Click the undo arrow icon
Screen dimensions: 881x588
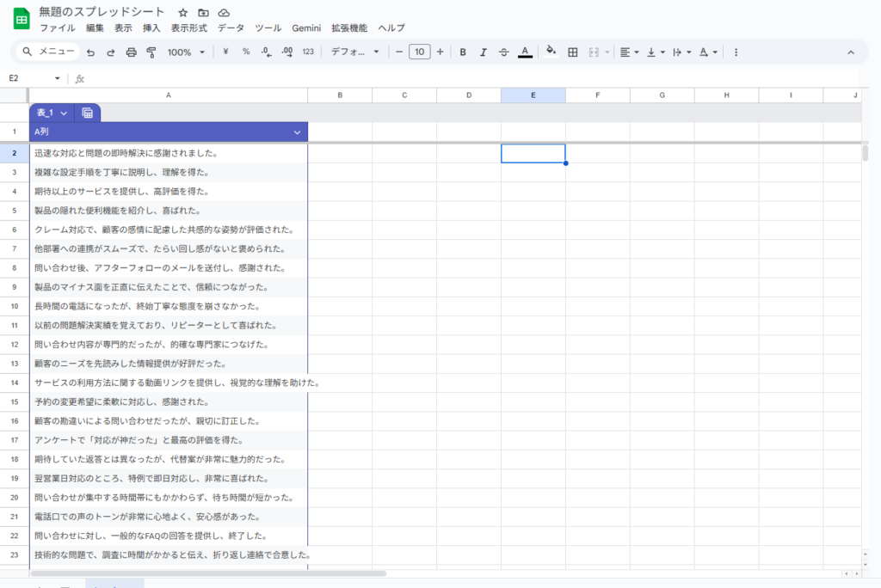coord(90,52)
